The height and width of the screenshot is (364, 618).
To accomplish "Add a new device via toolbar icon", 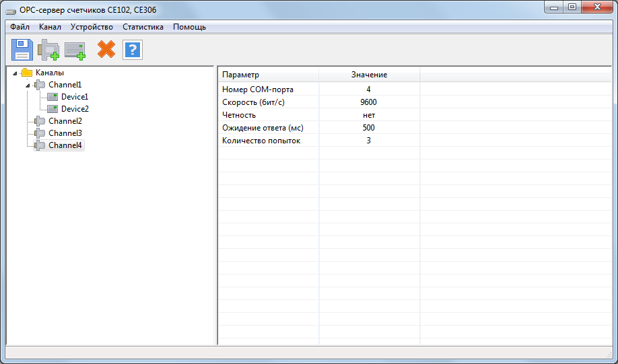I will pyautogui.click(x=75, y=51).
